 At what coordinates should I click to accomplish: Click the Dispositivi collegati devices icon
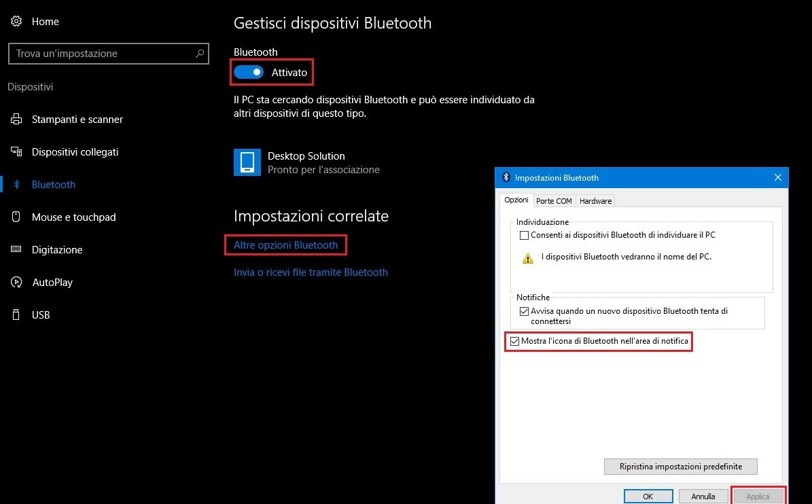pos(16,151)
